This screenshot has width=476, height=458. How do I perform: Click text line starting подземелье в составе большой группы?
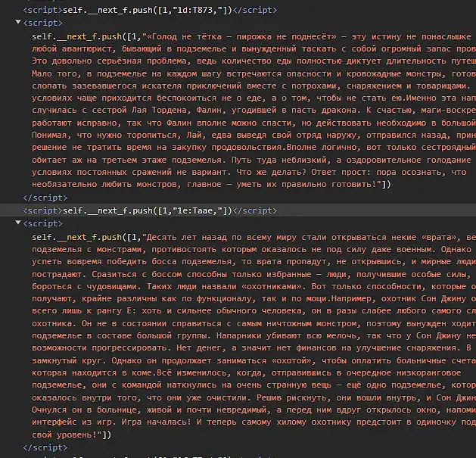tap(254, 335)
